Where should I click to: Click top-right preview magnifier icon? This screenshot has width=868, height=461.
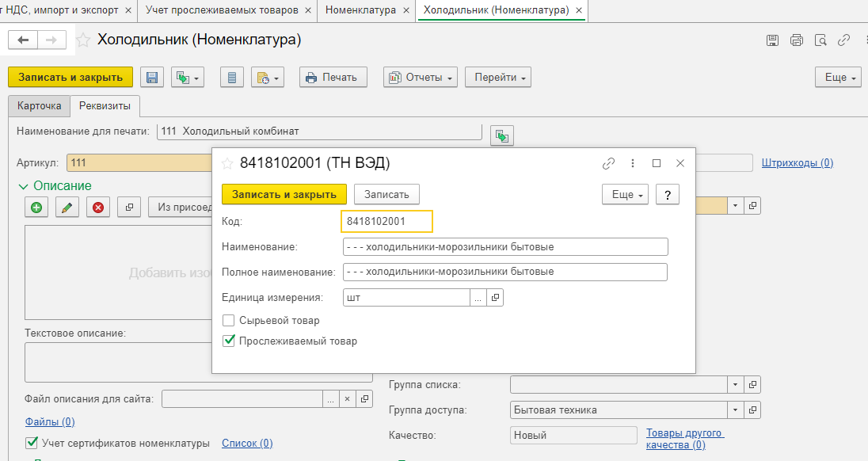pos(820,40)
